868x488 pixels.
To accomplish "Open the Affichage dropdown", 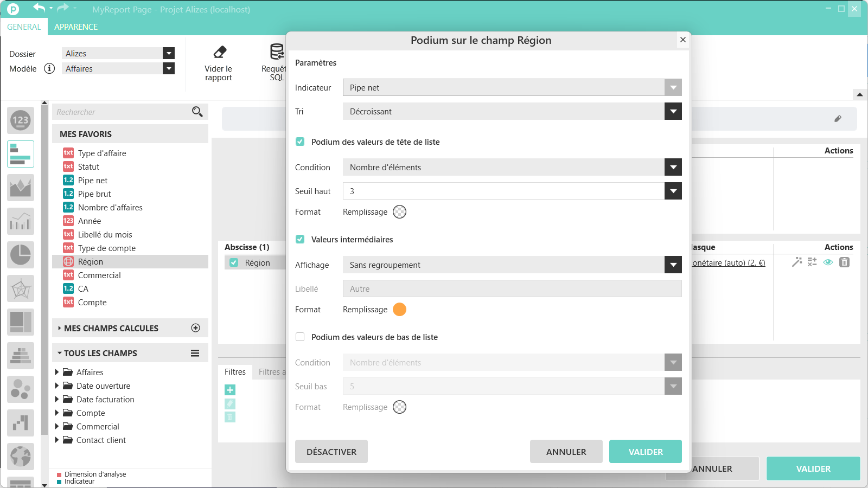I will tap(512, 265).
